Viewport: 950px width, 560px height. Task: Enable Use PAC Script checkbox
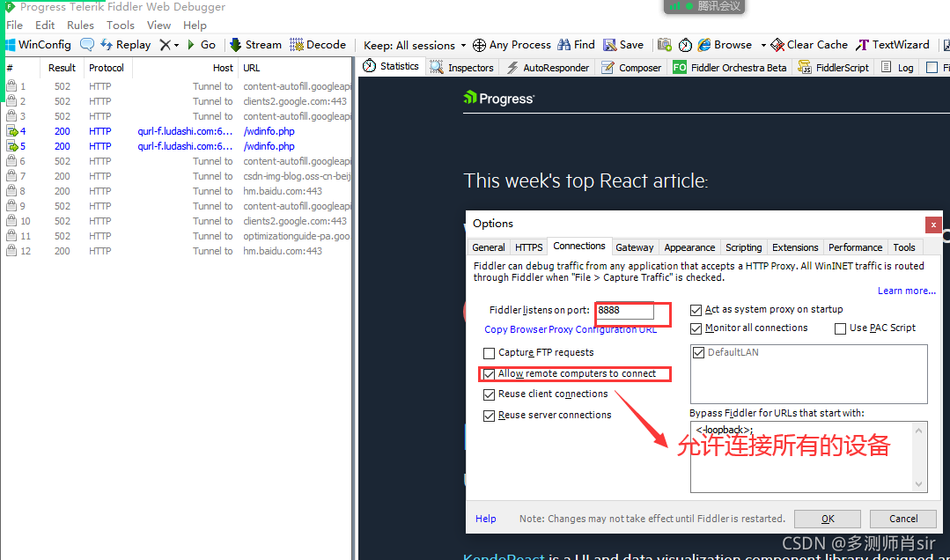(x=840, y=328)
